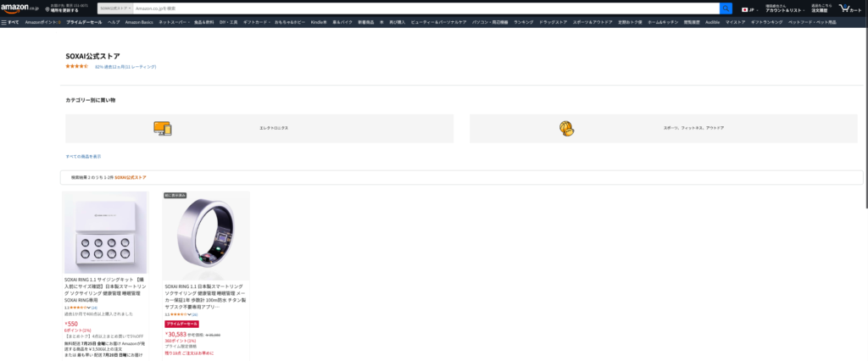Open 新着商品 nav item
The width and height of the screenshot is (868, 361).
coord(366,22)
